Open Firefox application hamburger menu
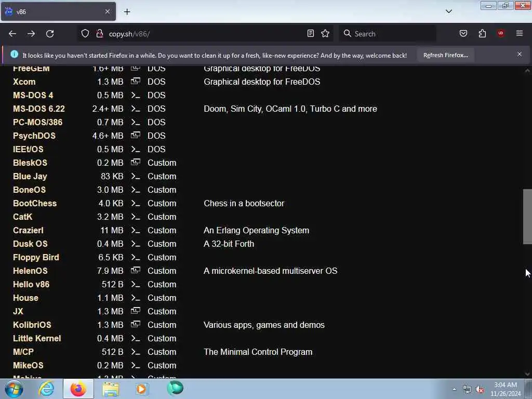 tap(520, 33)
